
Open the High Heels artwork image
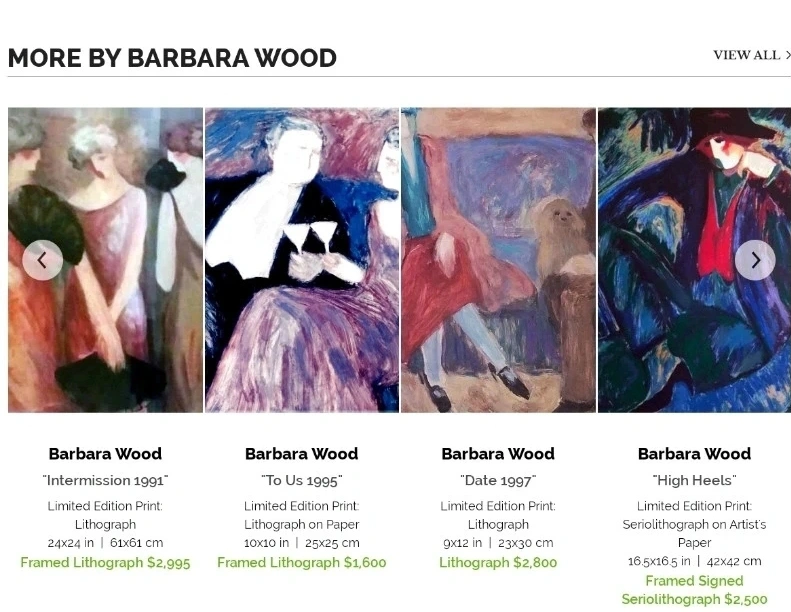[694, 260]
